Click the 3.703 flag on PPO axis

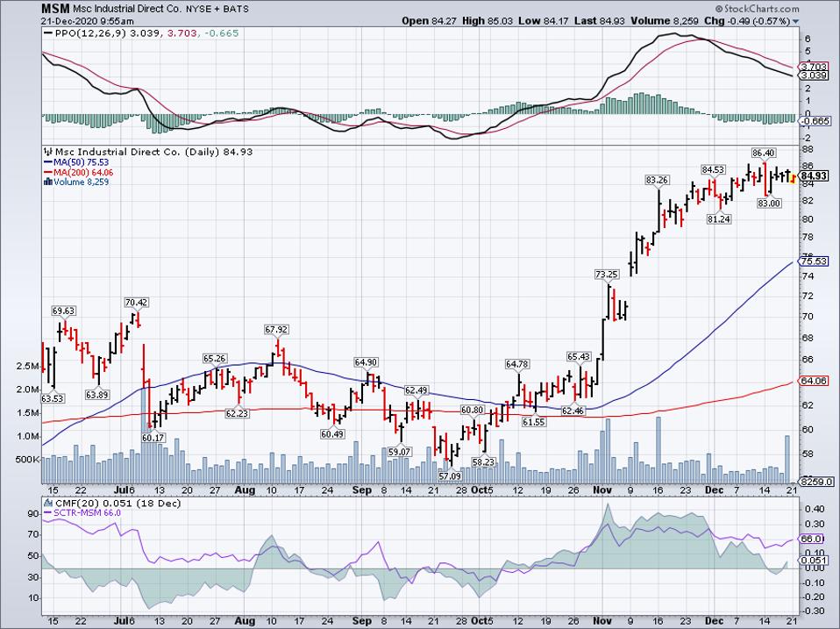click(813, 67)
